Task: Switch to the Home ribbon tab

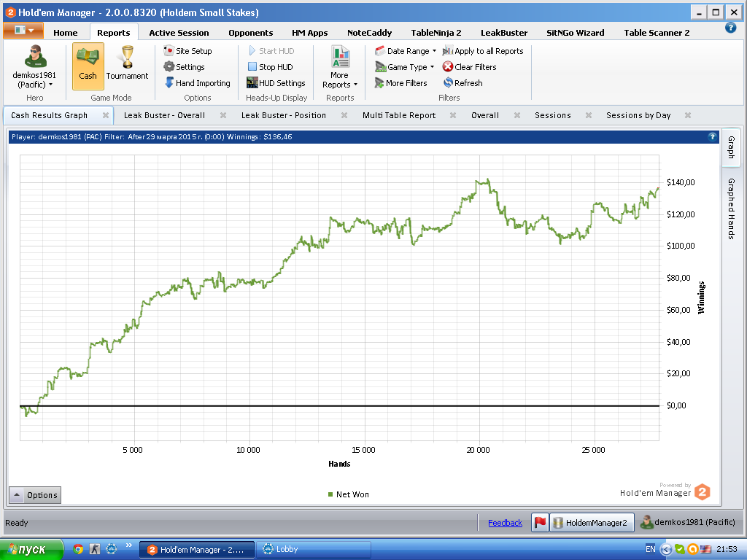Action: coord(65,33)
